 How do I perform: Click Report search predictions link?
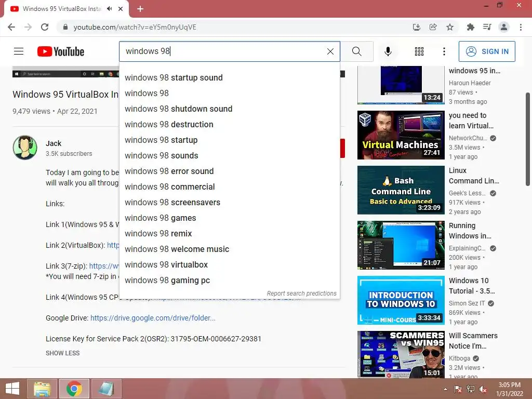click(x=302, y=294)
